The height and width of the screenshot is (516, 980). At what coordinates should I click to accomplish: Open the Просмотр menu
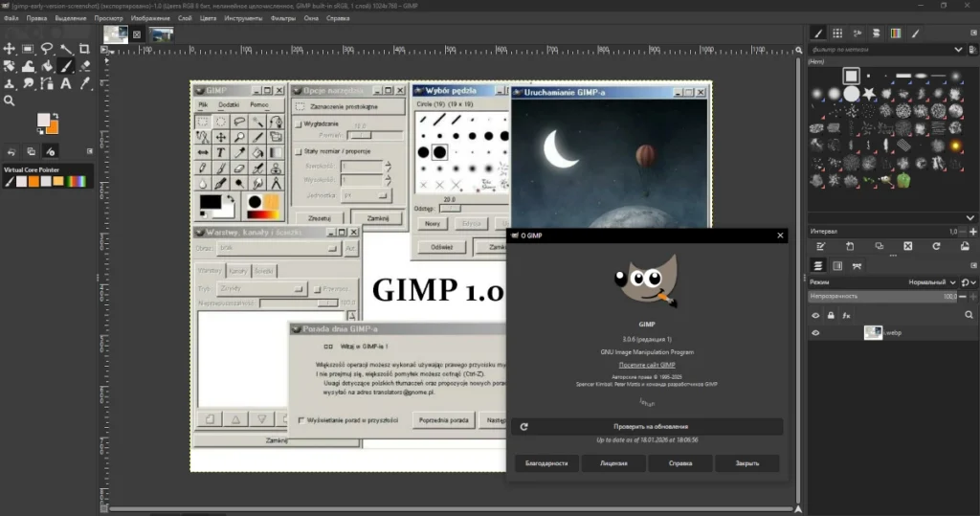pos(109,18)
